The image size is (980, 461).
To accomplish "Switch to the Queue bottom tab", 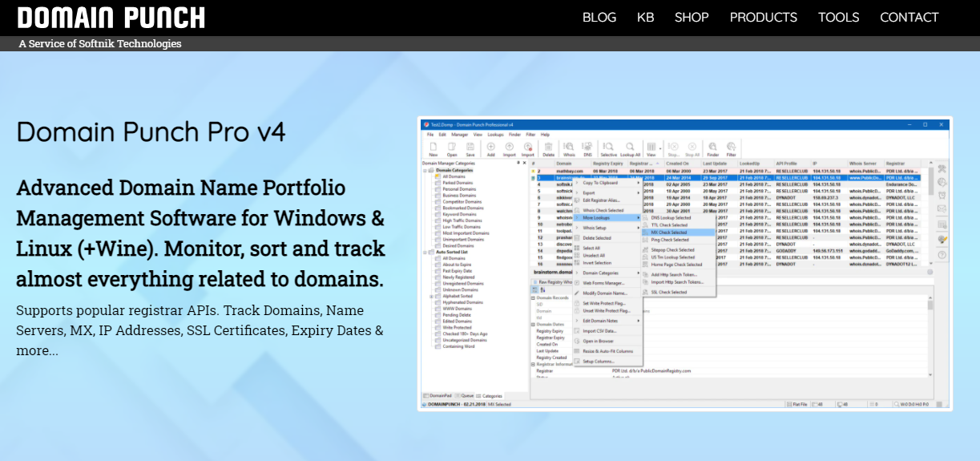I will pyautogui.click(x=465, y=396).
